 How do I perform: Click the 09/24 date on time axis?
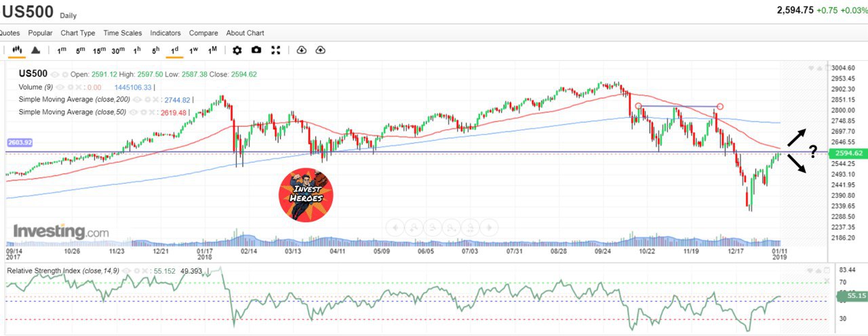pos(603,251)
